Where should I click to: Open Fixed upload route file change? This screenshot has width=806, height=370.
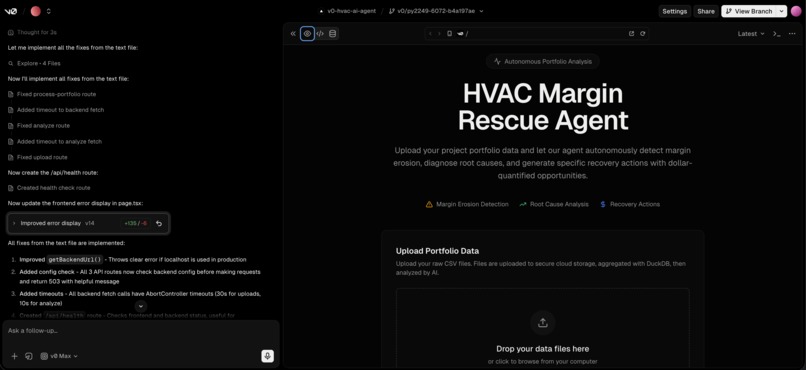click(x=38, y=157)
